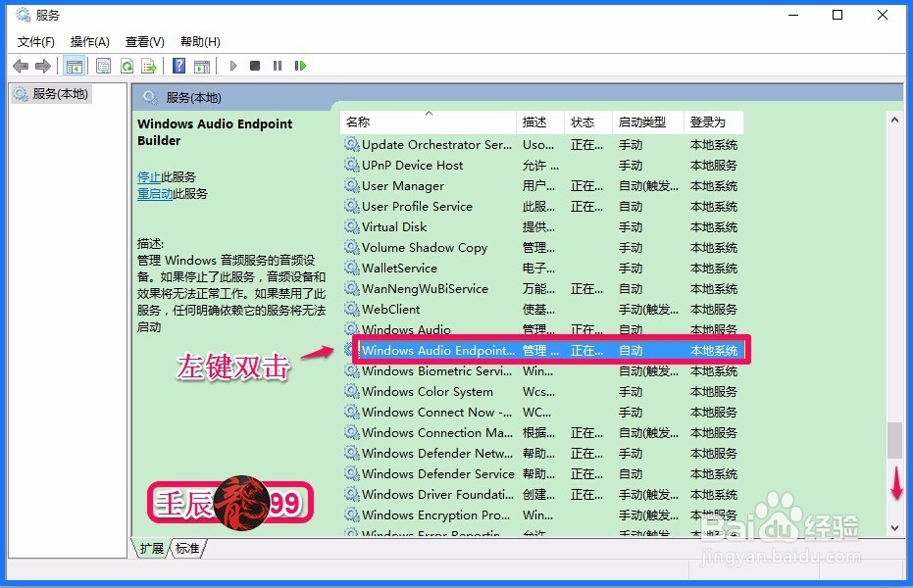The height and width of the screenshot is (588, 913).
Task: Click gear icon beside WanNengWuBiService
Action: 351,288
